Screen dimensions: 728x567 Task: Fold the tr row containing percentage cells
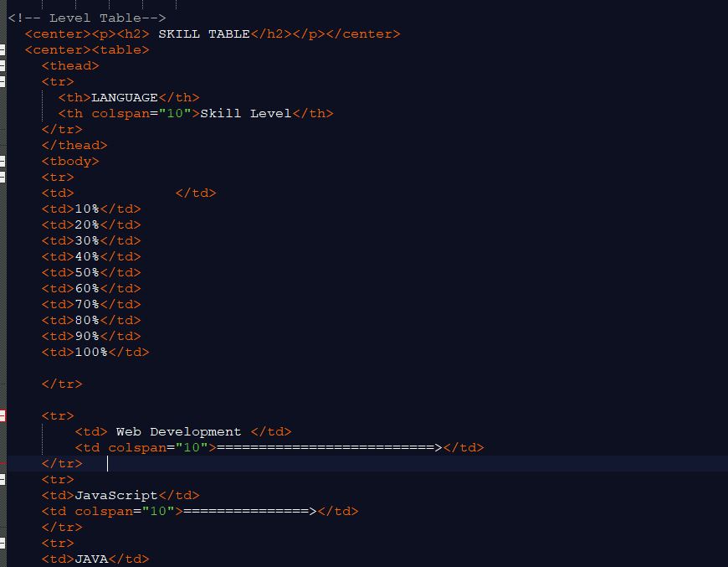point(3,177)
